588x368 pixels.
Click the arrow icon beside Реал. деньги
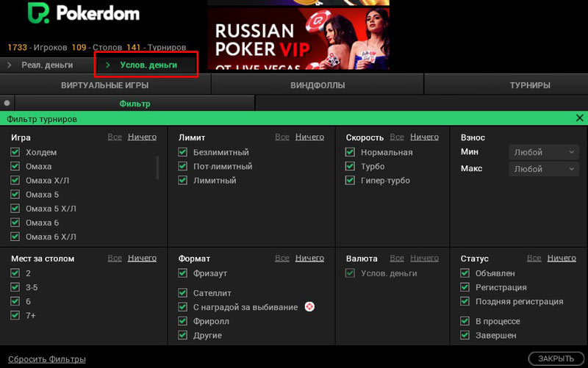pyautogui.click(x=10, y=65)
